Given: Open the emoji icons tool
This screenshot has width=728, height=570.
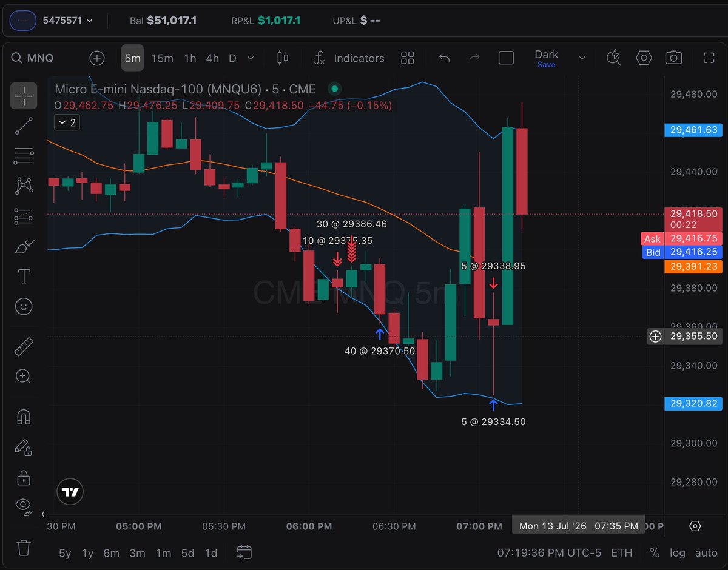Looking at the screenshot, I should coord(24,306).
